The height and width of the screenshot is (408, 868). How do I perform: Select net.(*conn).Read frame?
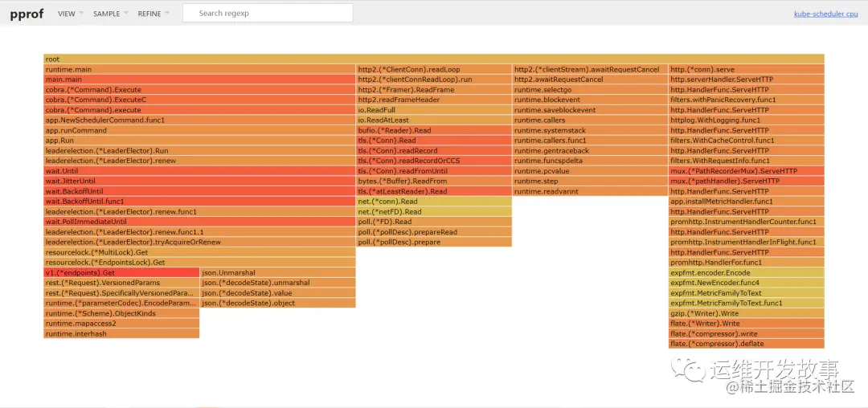tap(434, 202)
